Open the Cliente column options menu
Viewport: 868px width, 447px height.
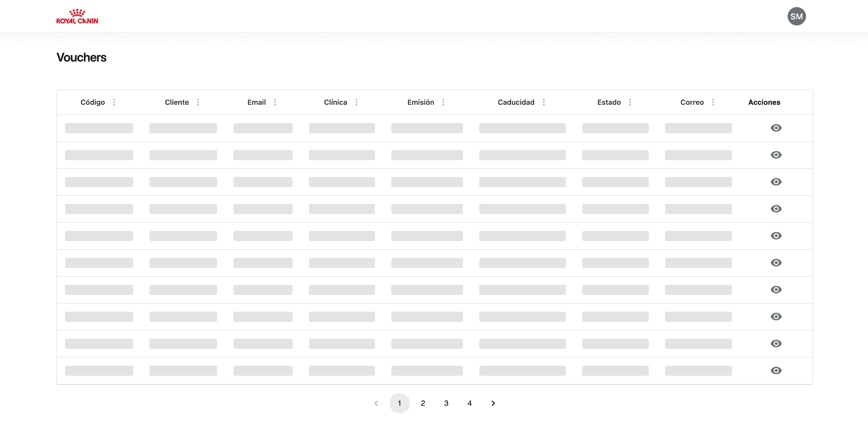click(198, 102)
